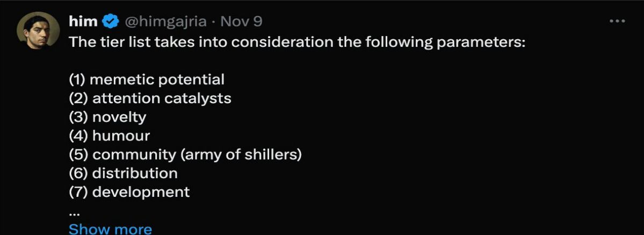Click the "(3) novelty" line

107,117
